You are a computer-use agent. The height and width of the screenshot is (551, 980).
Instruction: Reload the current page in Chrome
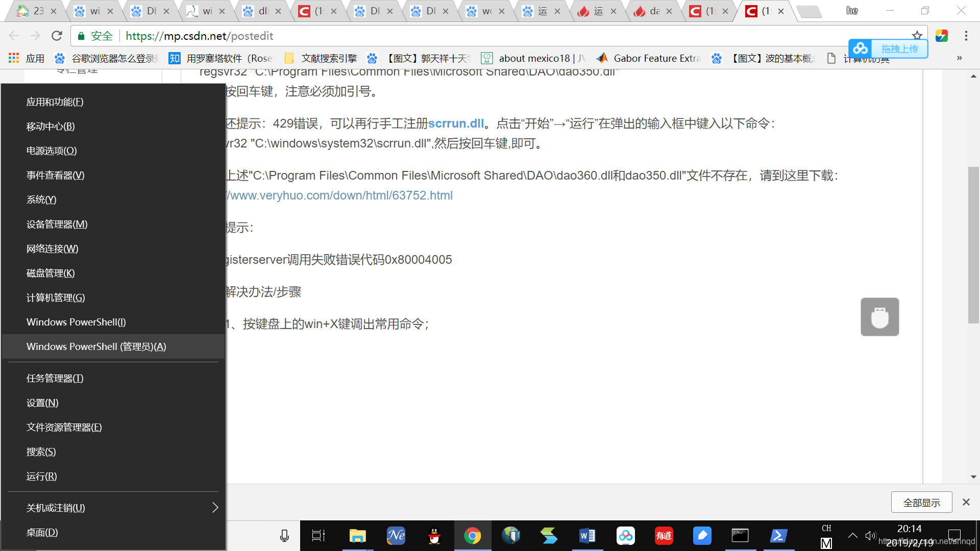(57, 36)
